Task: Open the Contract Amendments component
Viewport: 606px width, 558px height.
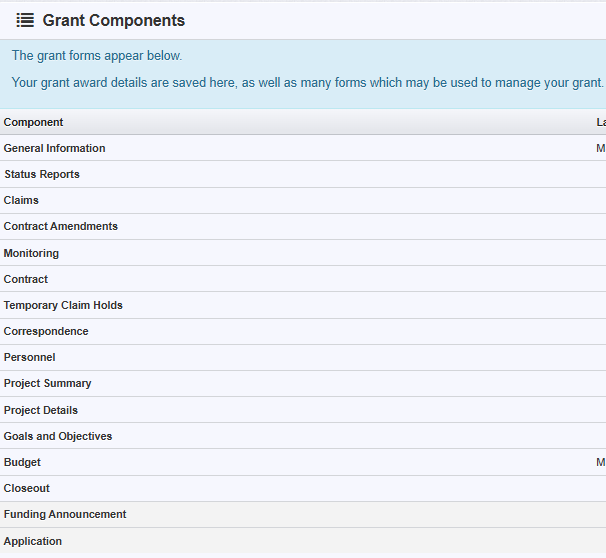Action: (x=61, y=226)
